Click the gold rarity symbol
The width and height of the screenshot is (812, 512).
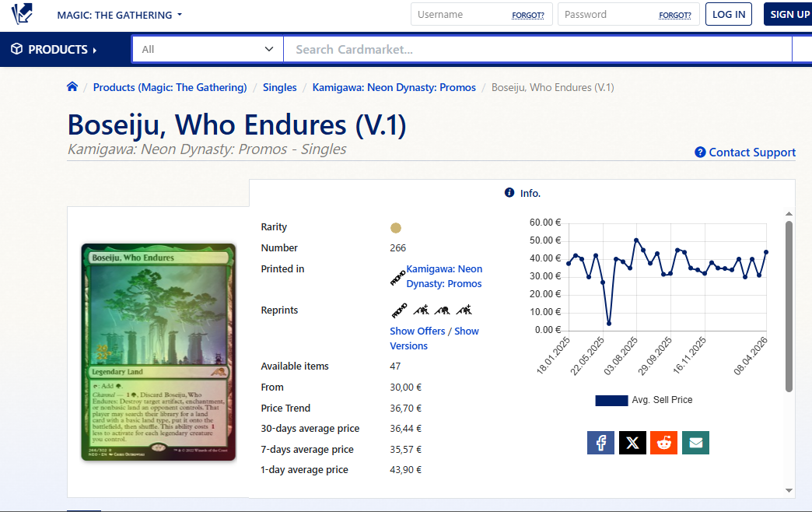point(396,228)
